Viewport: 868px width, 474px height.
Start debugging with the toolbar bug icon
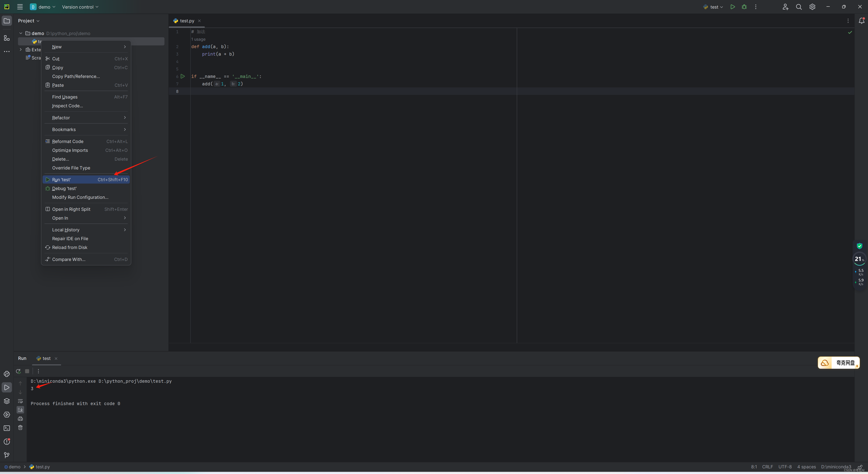tap(744, 7)
